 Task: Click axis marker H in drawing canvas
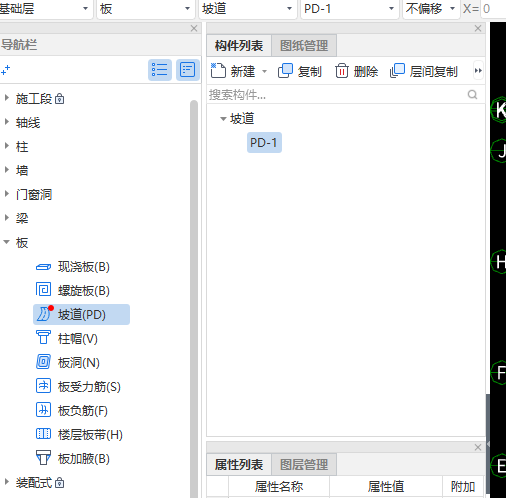click(499, 262)
